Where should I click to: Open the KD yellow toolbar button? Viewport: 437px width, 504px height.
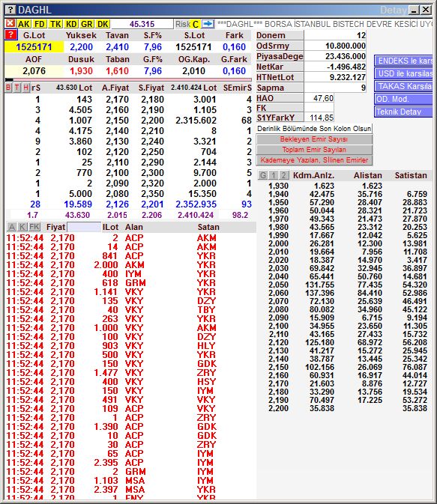pyautogui.click(x=71, y=24)
